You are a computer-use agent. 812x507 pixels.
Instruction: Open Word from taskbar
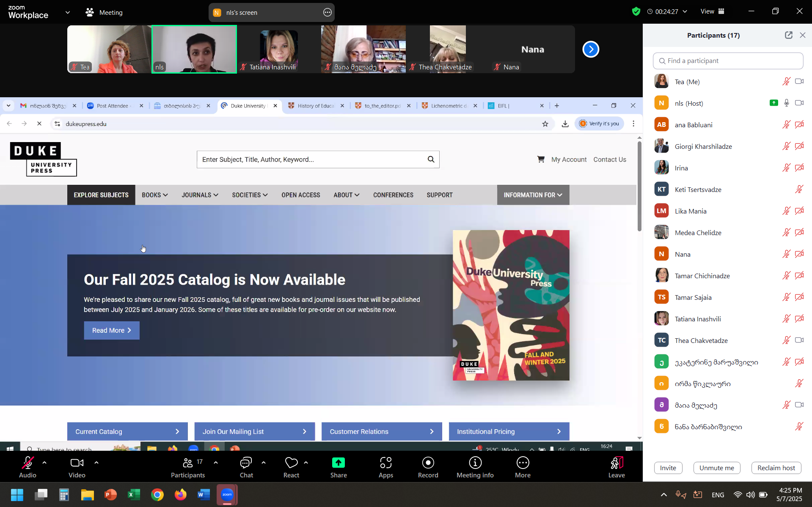coord(204,495)
